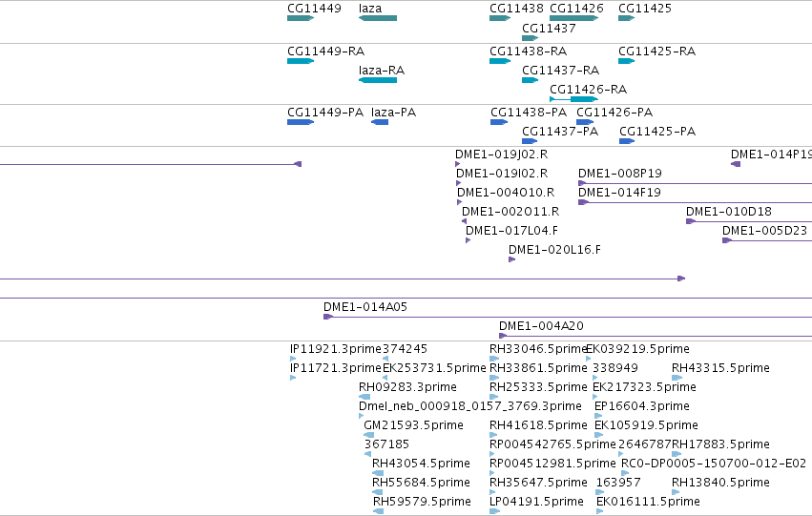Select the RH09283.3prime EST label
This screenshot has height=516, width=812.
pyautogui.click(x=407, y=387)
